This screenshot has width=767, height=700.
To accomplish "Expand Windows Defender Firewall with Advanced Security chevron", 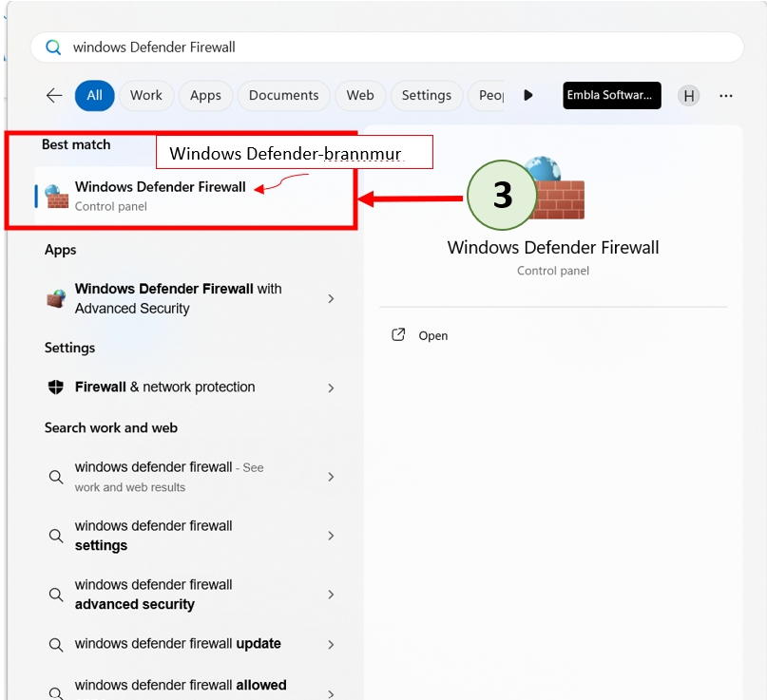I will click(331, 298).
